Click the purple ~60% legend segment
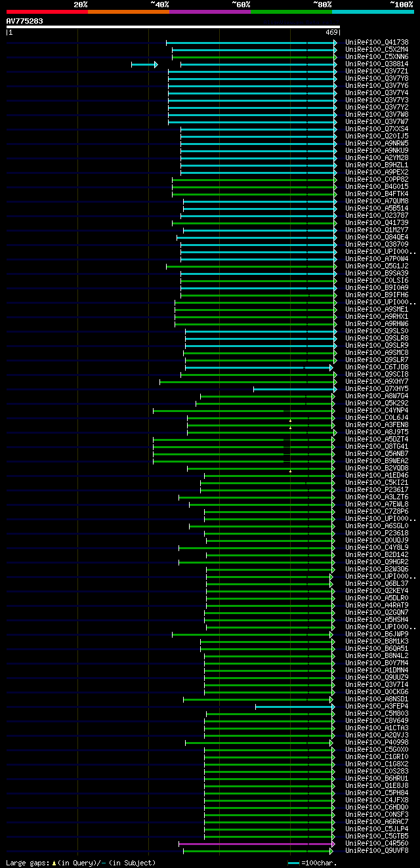This screenshot has width=420, height=868. [x=210, y=11]
